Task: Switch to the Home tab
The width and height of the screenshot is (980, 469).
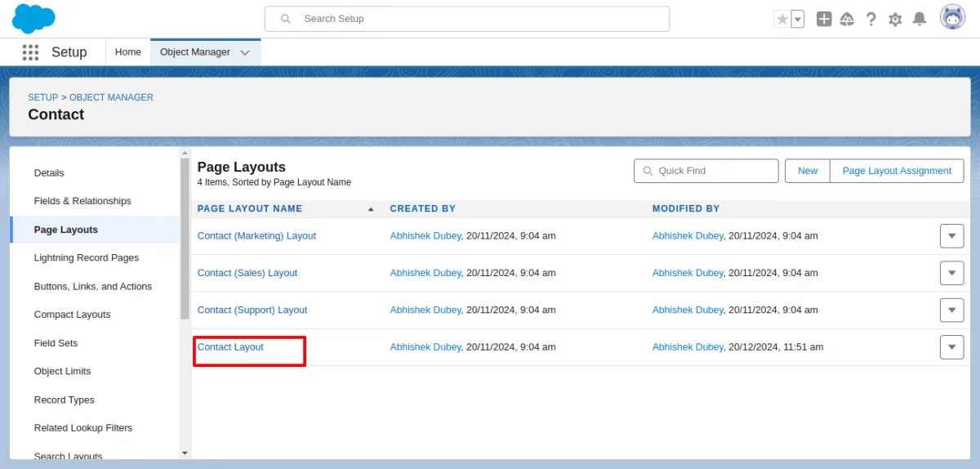Action: pos(127,52)
